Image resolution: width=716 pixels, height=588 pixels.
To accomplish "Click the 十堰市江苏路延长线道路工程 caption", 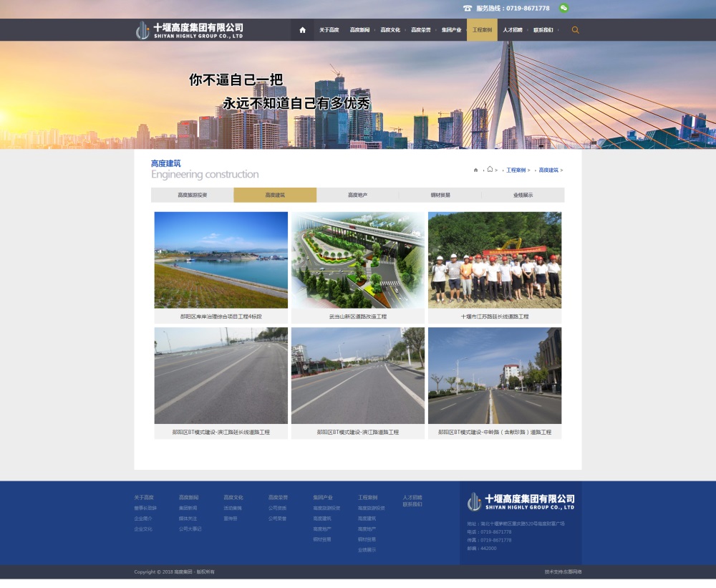I will pyautogui.click(x=495, y=316).
